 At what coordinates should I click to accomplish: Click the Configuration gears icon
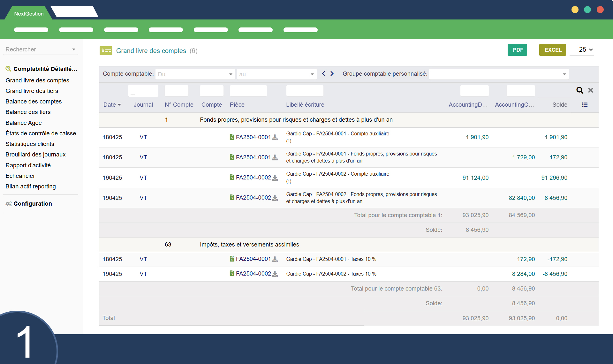(x=8, y=204)
